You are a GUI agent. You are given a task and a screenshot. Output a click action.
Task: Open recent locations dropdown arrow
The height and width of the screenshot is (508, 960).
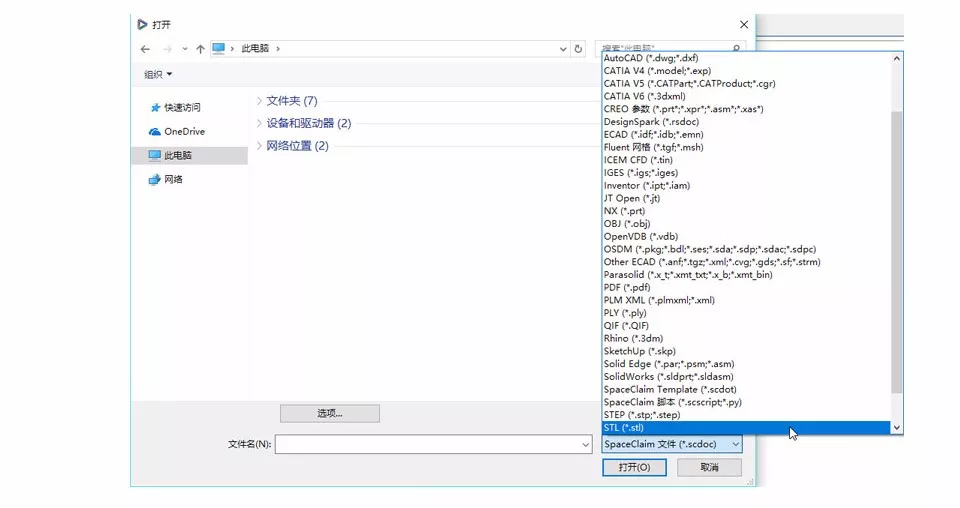tap(184, 49)
